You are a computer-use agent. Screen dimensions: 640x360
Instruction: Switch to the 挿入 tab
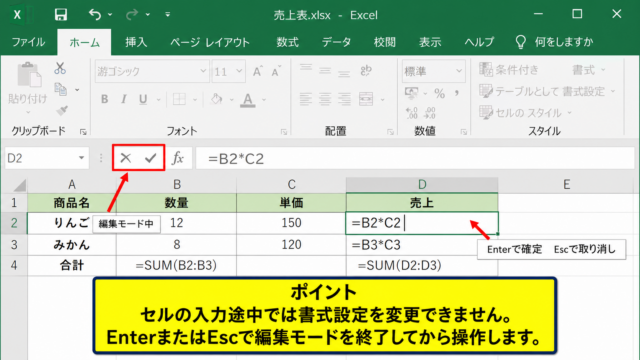pyautogui.click(x=136, y=42)
